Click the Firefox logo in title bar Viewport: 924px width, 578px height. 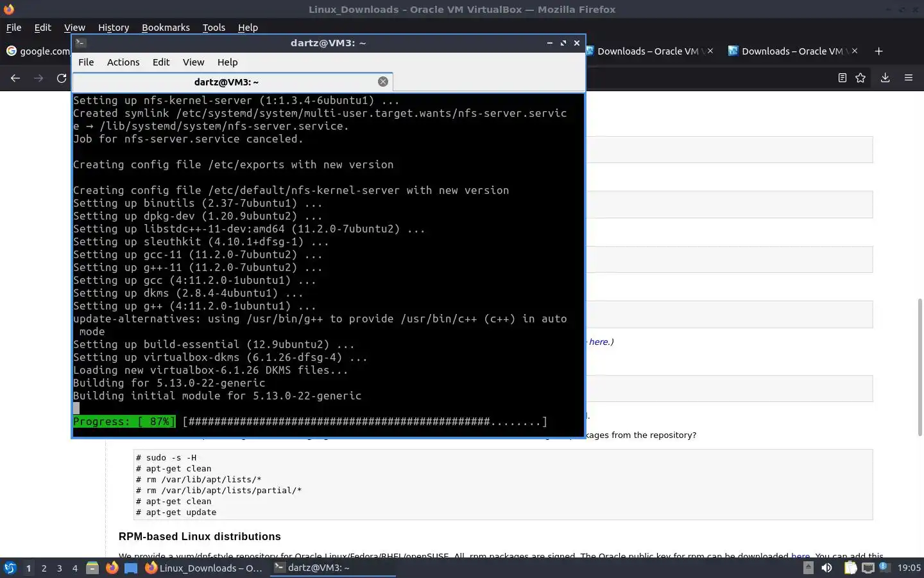[x=8, y=9]
